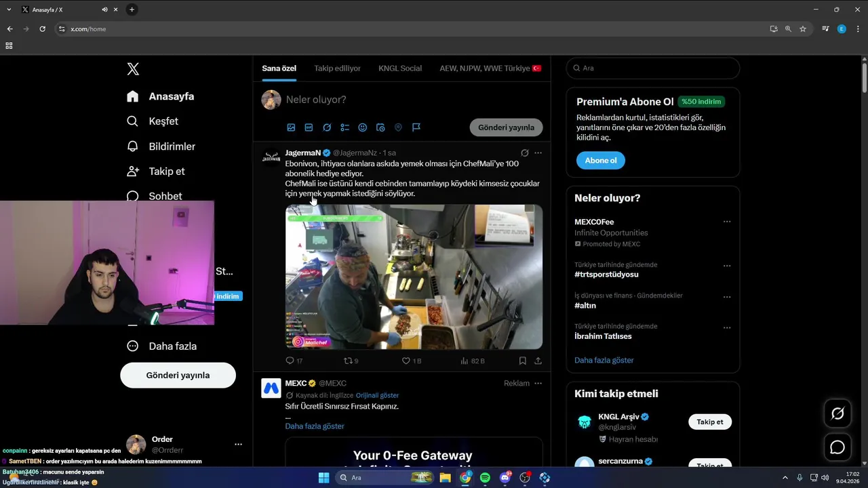Image resolution: width=868 pixels, height=488 pixels.
Task: Open Bildirimler notifications
Action: tap(161, 146)
